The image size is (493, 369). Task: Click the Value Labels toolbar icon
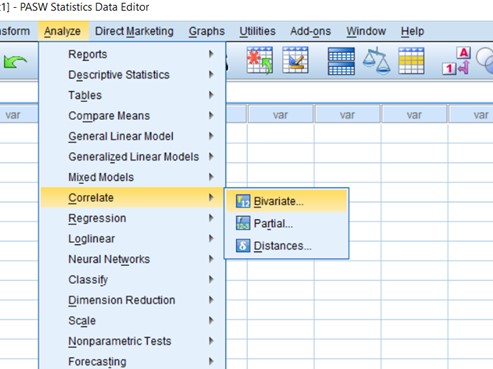tap(456, 60)
